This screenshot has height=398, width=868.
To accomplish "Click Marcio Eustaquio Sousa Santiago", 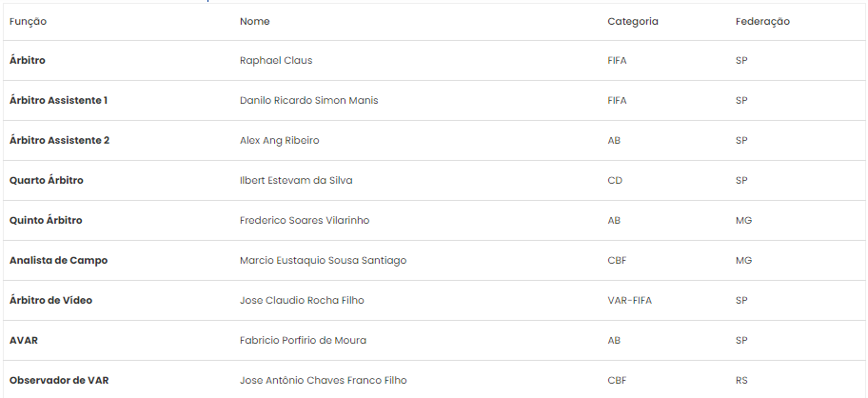I will [x=323, y=260].
